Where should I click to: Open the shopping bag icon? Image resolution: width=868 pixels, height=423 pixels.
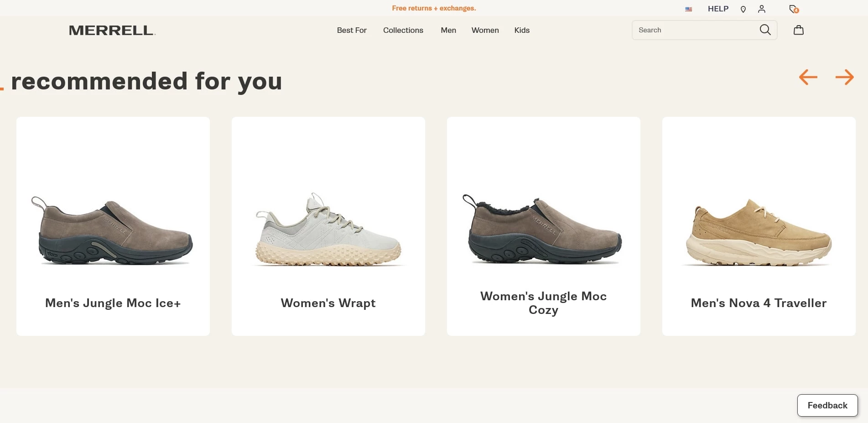click(x=798, y=30)
